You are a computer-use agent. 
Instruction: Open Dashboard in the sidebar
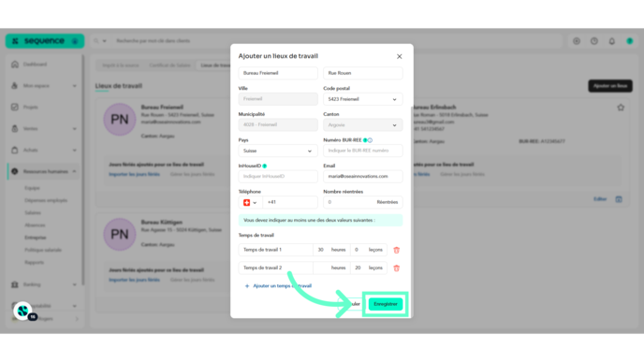[x=35, y=65]
